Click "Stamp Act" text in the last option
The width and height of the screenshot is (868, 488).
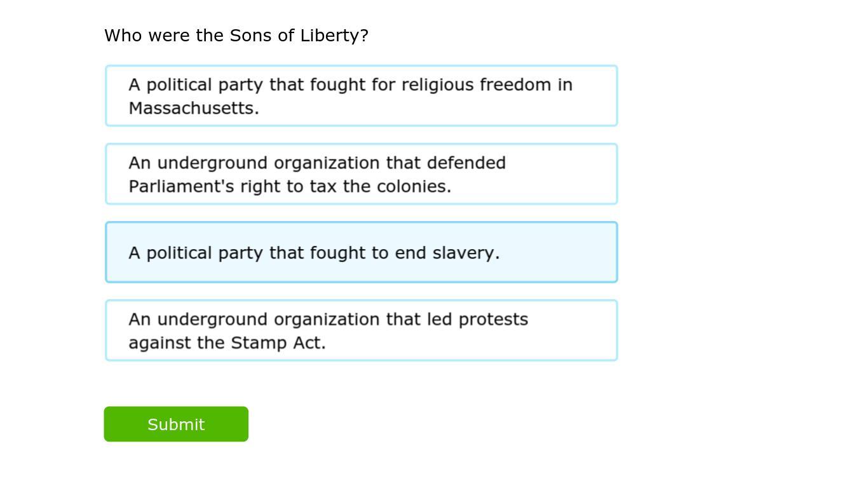(277, 342)
